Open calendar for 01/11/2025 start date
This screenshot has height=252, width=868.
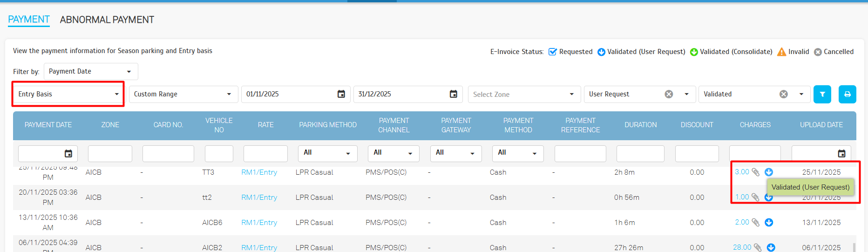click(341, 94)
